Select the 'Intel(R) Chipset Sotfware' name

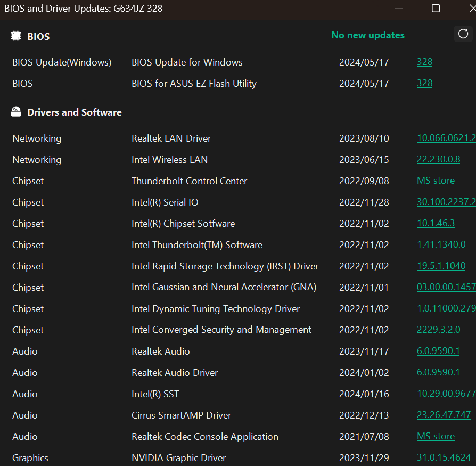pos(183,224)
